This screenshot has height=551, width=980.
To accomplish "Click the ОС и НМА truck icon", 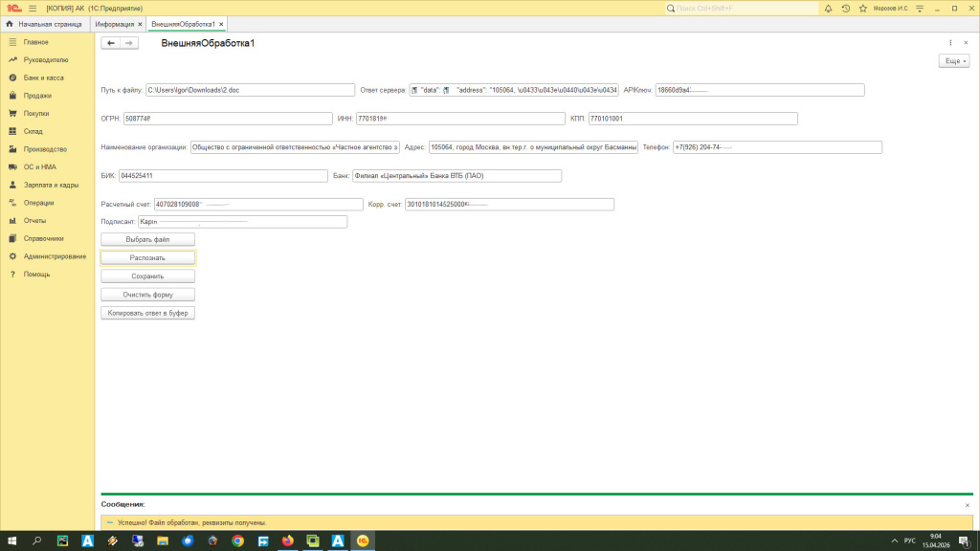I will (12, 166).
